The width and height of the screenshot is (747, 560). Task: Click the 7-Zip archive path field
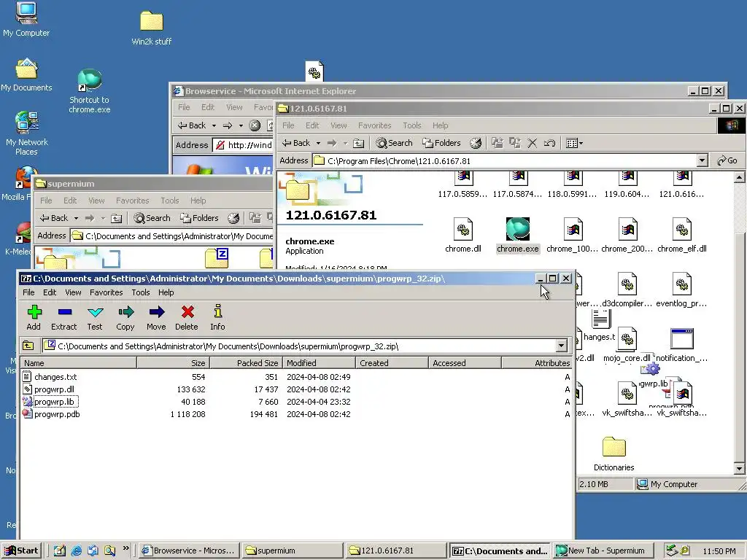299,346
